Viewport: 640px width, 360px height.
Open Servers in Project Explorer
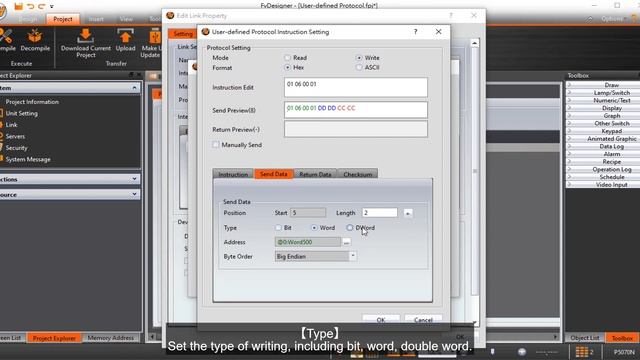pos(15,136)
